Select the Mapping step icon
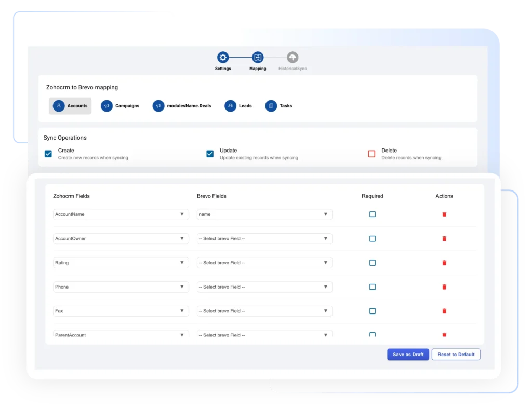 [x=257, y=57]
